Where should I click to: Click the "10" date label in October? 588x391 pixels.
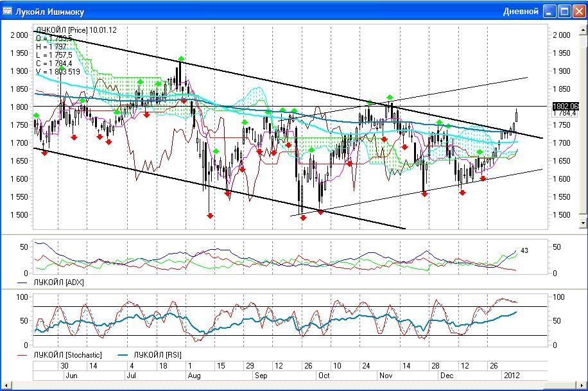point(337,366)
